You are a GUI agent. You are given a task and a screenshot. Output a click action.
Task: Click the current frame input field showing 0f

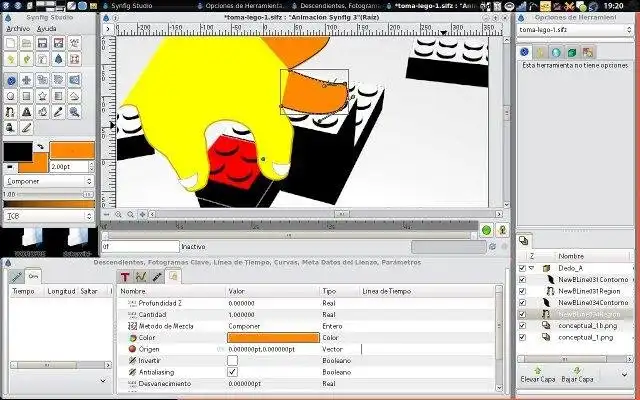pyautogui.click(x=140, y=247)
